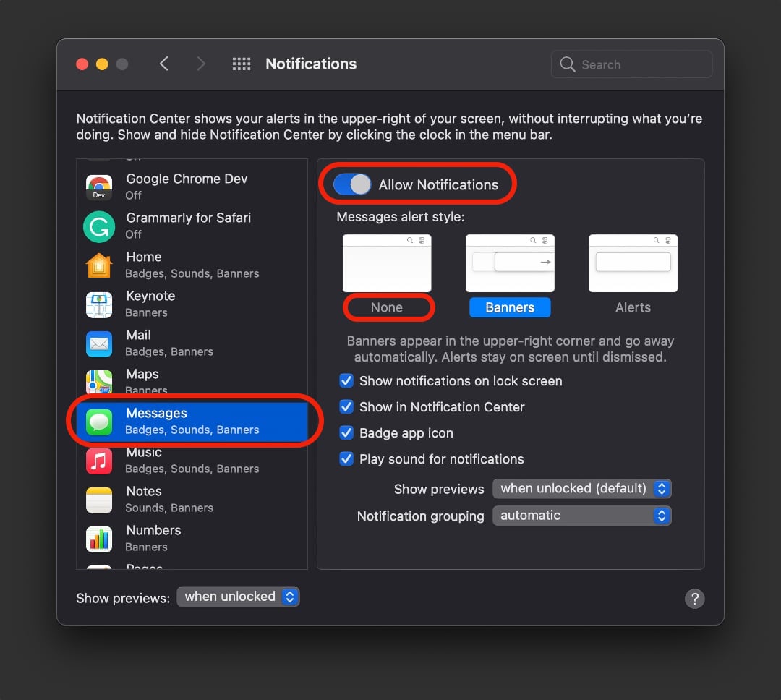Click the Mail envelope icon

[99, 343]
